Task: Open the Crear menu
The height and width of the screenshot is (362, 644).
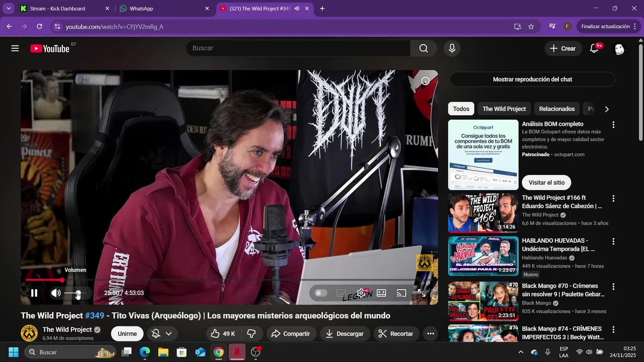Action: click(562, 48)
